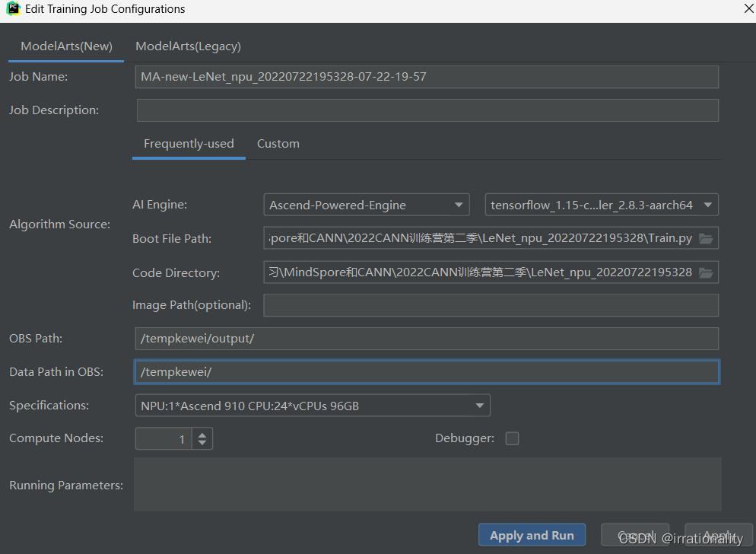The image size is (756, 554).
Task: Increase Compute Nodes with up arrow
Action: pyautogui.click(x=202, y=434)
